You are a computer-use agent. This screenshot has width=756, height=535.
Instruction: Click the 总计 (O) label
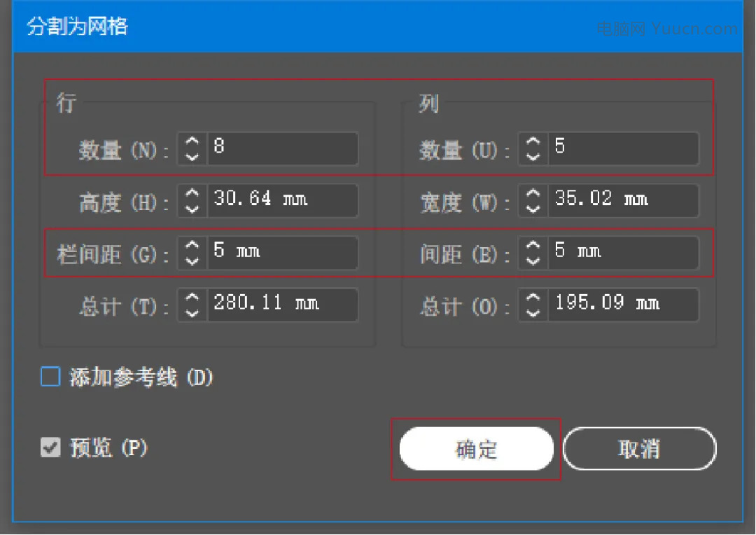tap(465, 306)
